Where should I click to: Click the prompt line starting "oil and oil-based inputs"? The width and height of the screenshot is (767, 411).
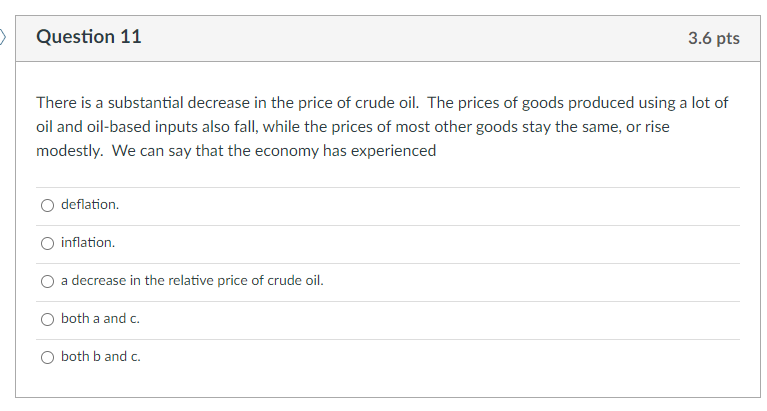coord(353,127)
